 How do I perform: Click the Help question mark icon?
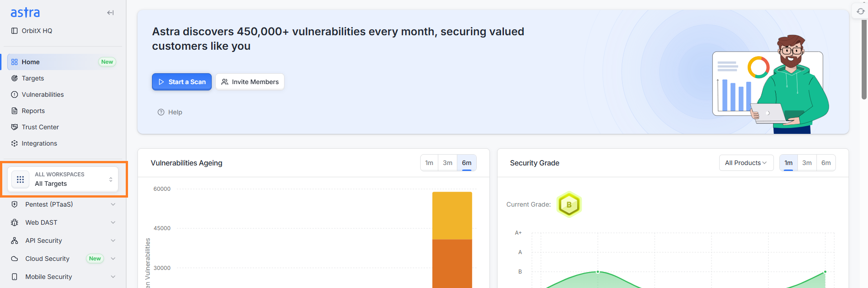[161, 112]
